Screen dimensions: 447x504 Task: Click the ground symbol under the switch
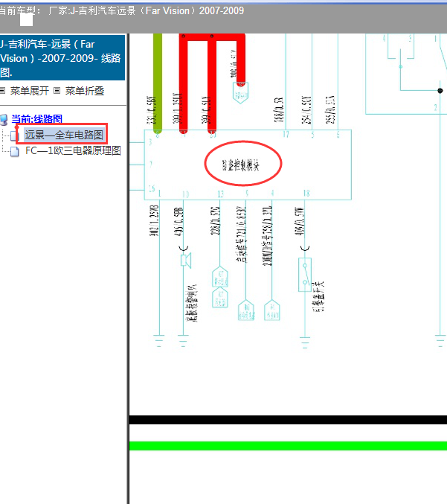point(305,342)
